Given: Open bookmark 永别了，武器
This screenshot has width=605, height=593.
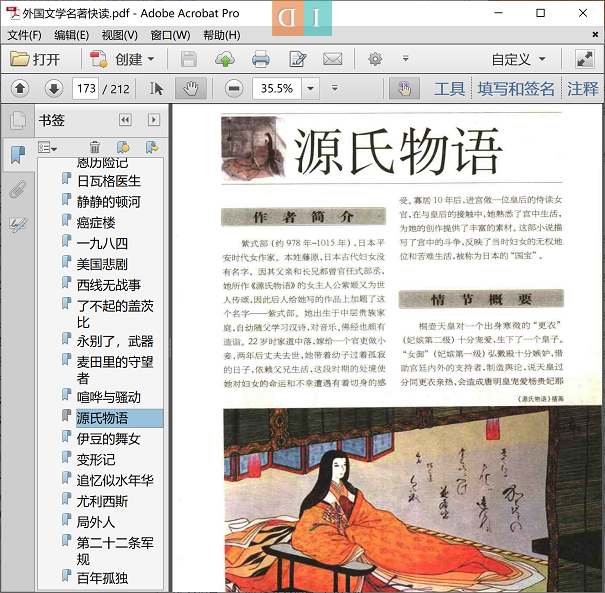Looking at the screenshot, I should [115, 341].
